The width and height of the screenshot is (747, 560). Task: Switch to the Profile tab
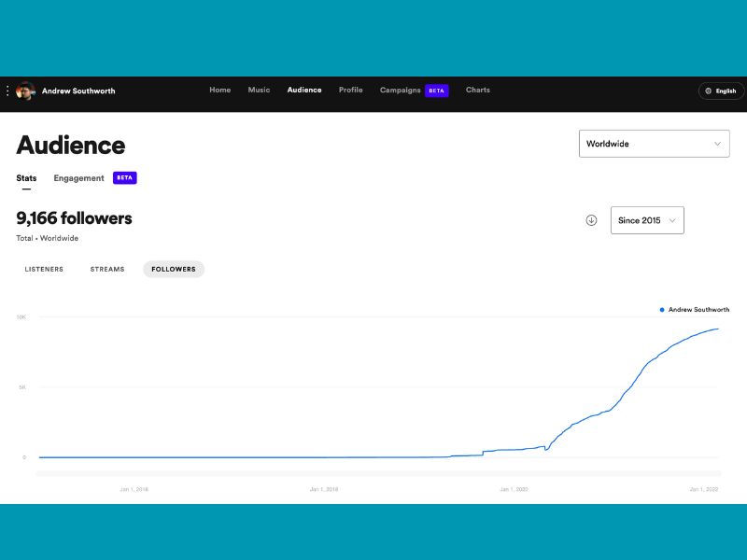[x=351, y=90]
